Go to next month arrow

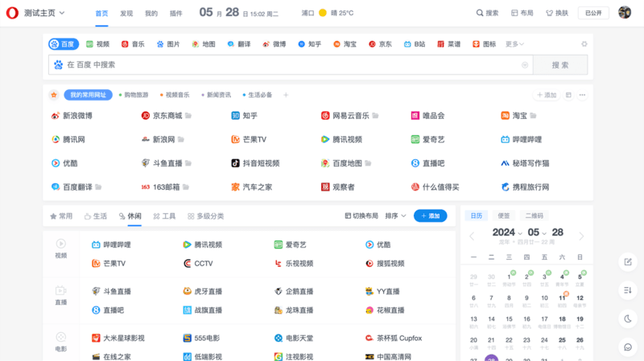(x=581, y=236)
